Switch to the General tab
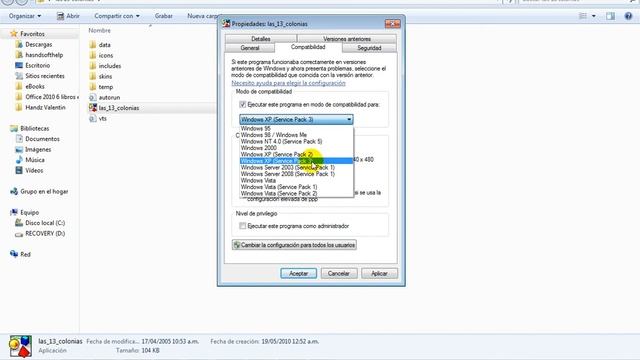The height and width of the screenshot is (360, 640). click(250, 48)
